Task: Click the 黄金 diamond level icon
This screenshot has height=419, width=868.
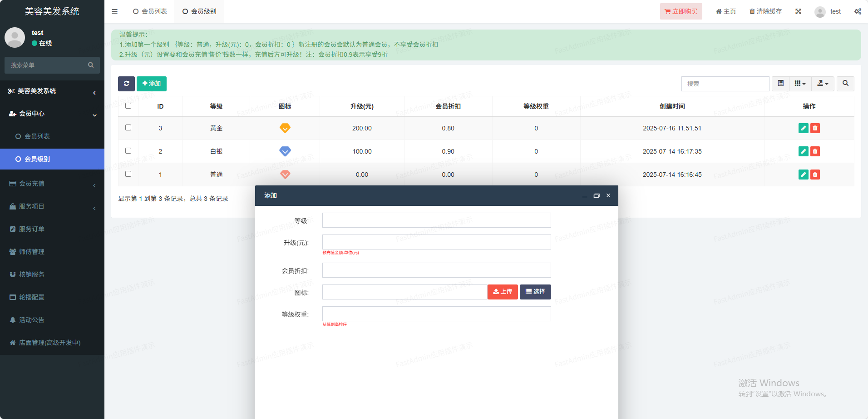Action: tap(285, 128)
